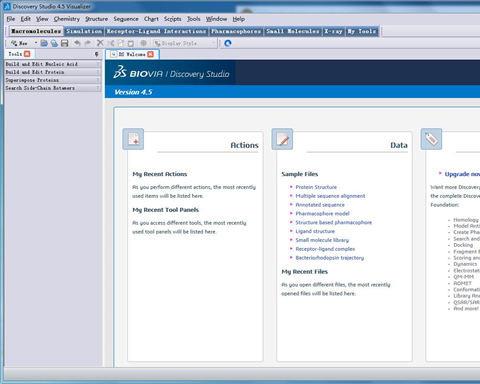Click the pin icon on Tools panel
The width and height of the screenshot is (480, 384).
(x=97, y=54)
